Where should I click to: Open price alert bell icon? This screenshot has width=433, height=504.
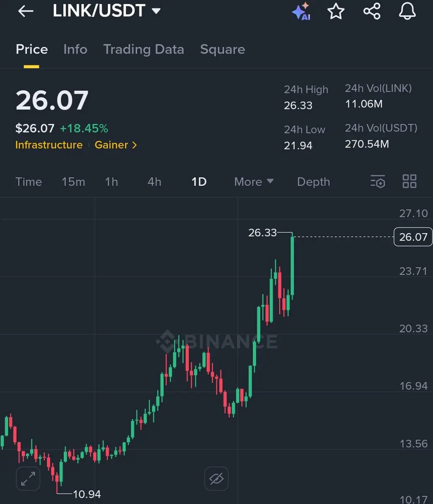(407, 11)
